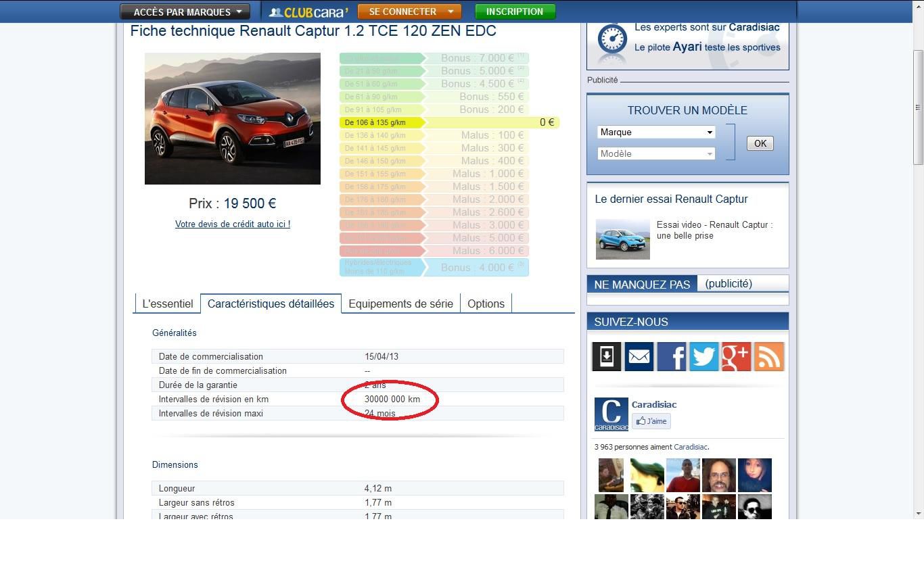Open the Club Cara' logo link
Screen dimensions: 924x578
(308, 12)
